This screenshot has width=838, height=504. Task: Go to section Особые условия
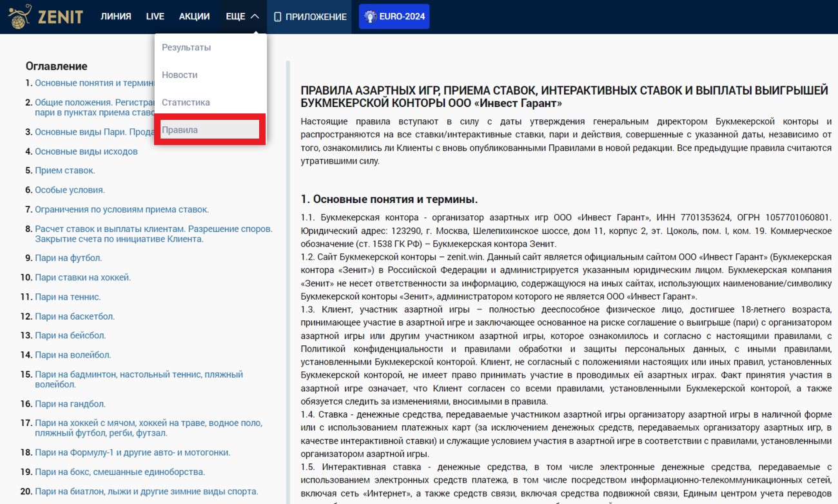point(70,190)
